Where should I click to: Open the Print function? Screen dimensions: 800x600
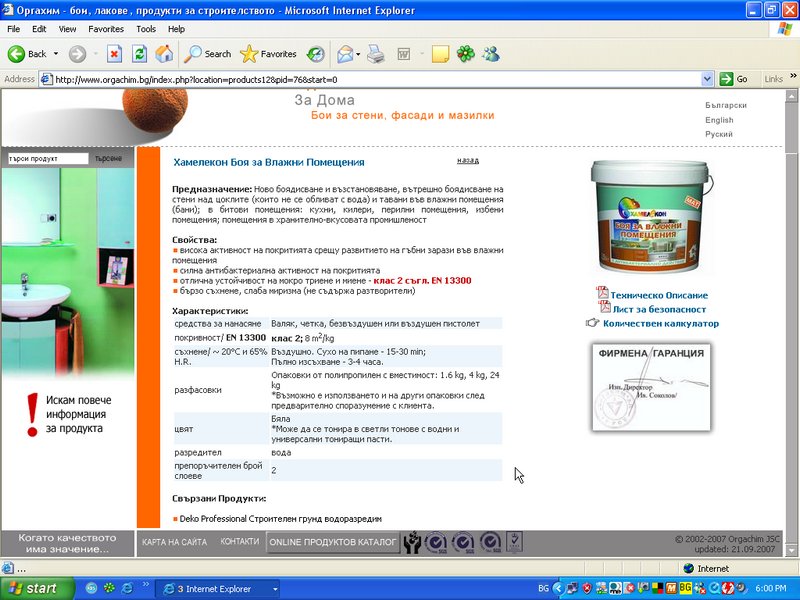[x=375, y=54]
